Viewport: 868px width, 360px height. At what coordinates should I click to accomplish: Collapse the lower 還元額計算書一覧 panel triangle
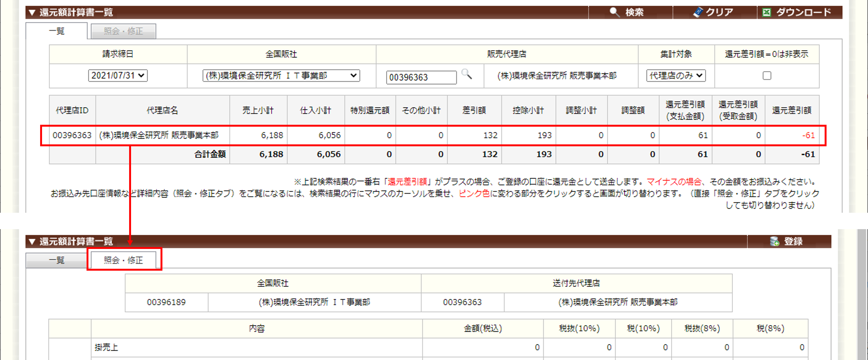tap(32, 242)
